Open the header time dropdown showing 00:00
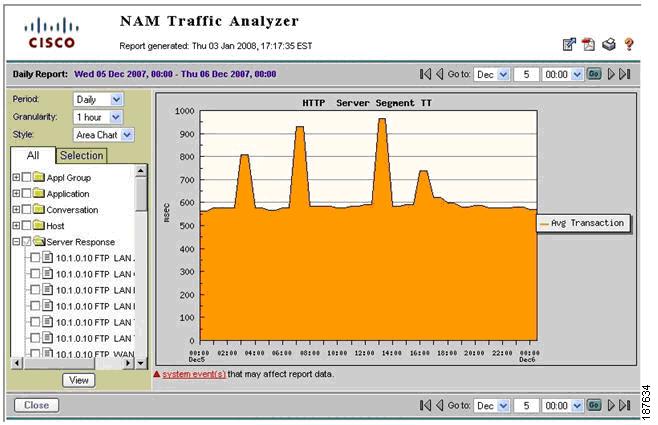Viewport: 658px width, 425px height. [x=562, y=75]
